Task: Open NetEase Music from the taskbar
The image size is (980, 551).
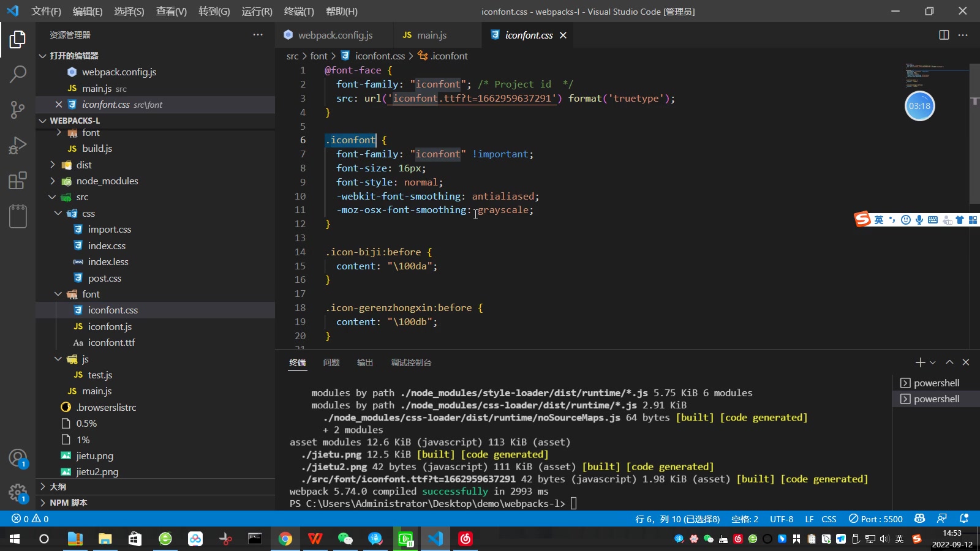Action: coord(466,539)
